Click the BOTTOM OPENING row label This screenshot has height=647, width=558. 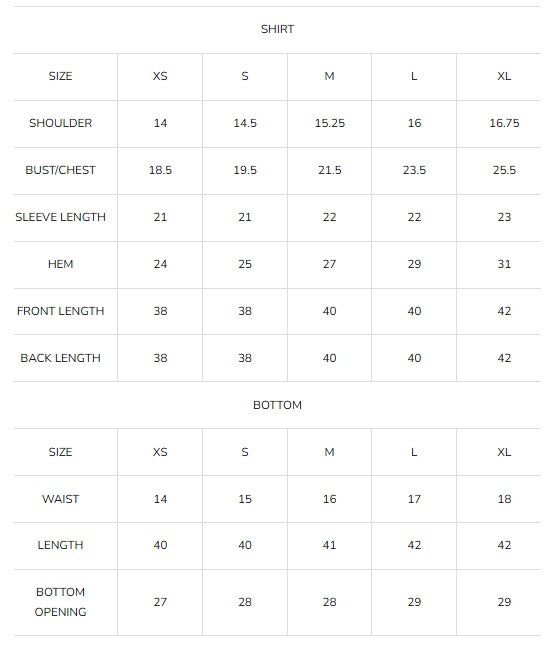tap(61, 602)
